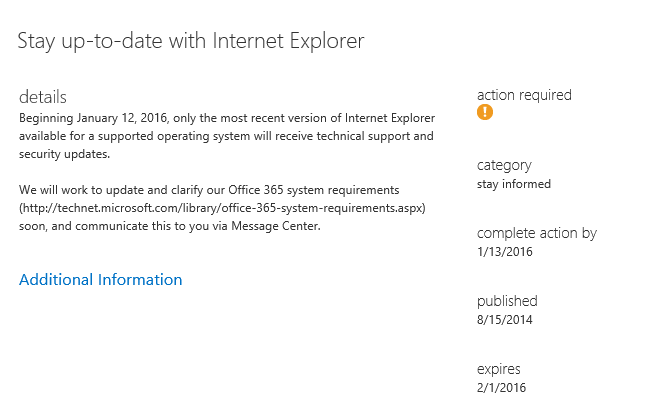Select the 'stay informed' category value

tap(514, 183)
